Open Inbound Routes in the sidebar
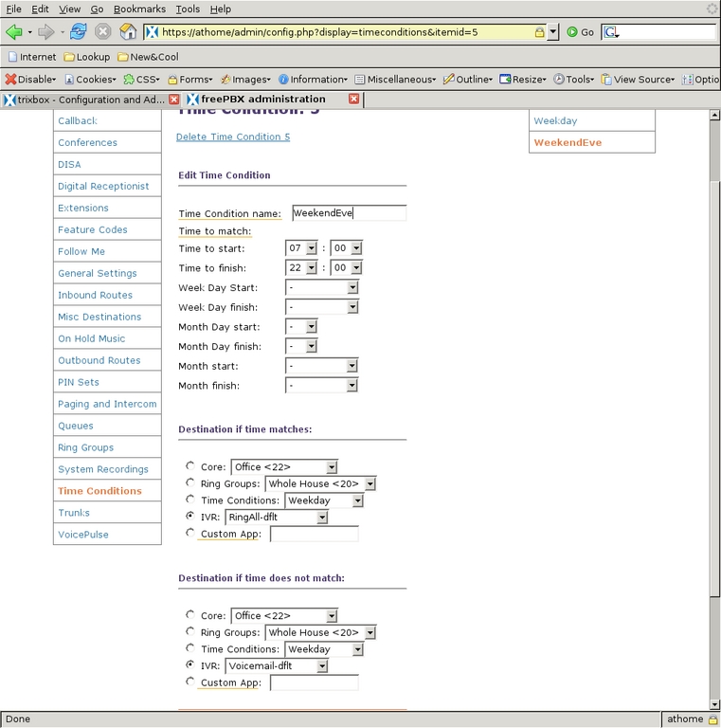The width and height of the screenshot is (721, 728). 95,295
